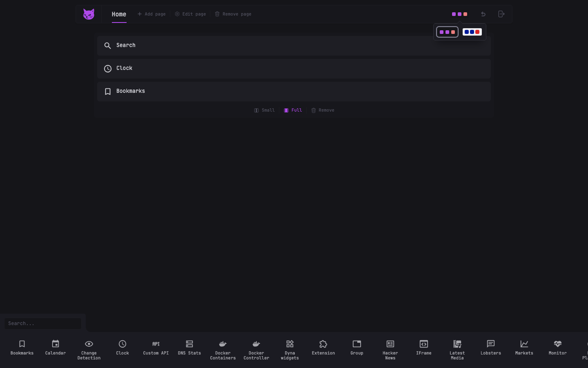The height and width of the screenshot is (368, 588).
Task: Click the exit edit mode icon
Action: 501,14
